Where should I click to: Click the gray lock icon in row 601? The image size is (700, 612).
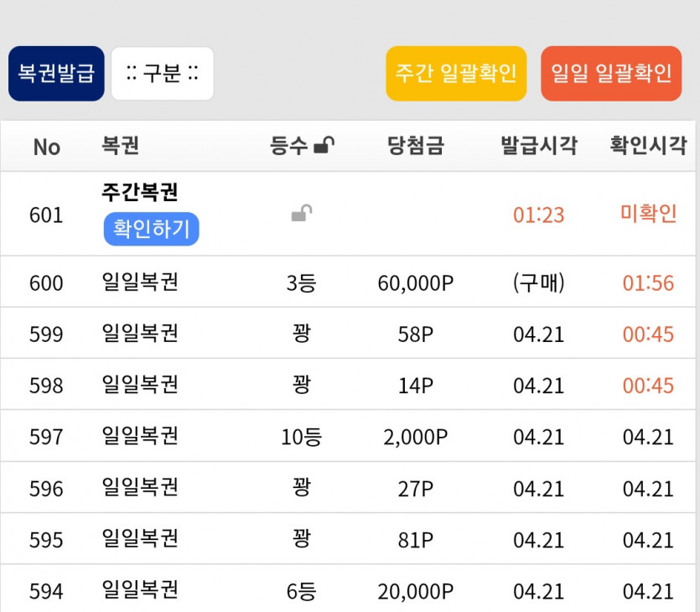(x=302, y=214)
